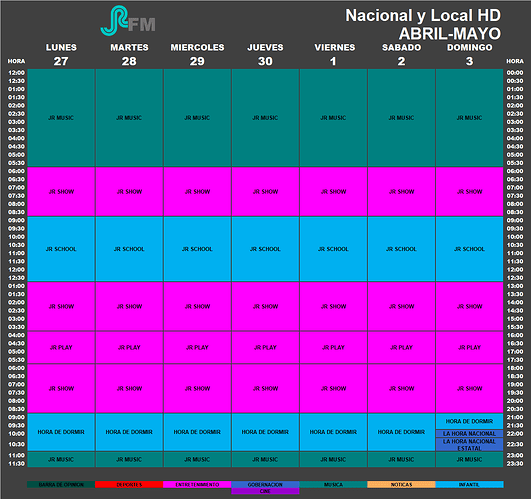Open Domingo overnight JR MUSIC block

469,118
